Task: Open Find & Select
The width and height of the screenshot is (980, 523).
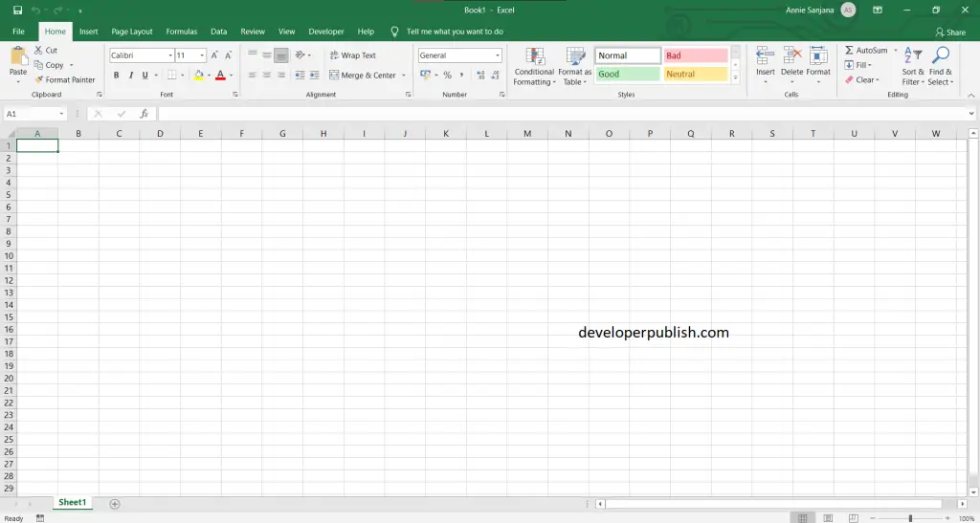Action: pos(940,66)
